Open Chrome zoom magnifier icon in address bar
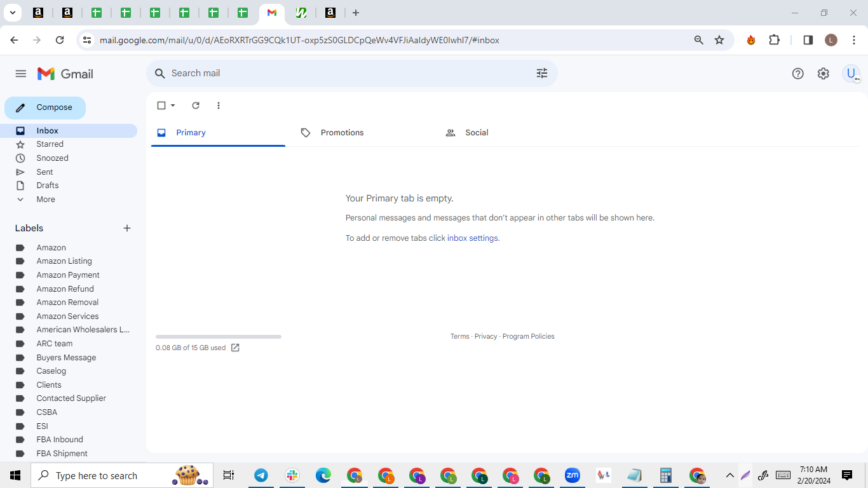This screenshot has width=868, height=488. click(699, 40)
